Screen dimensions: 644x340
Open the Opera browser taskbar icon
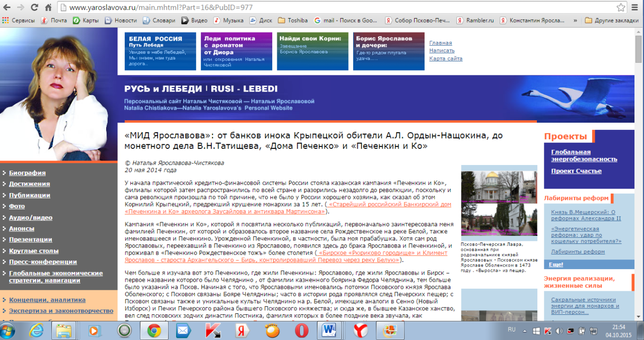(x=301, y=330)
